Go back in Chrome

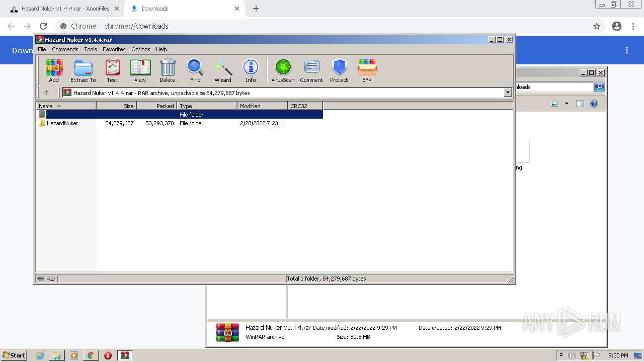click(x=11, y=26)
